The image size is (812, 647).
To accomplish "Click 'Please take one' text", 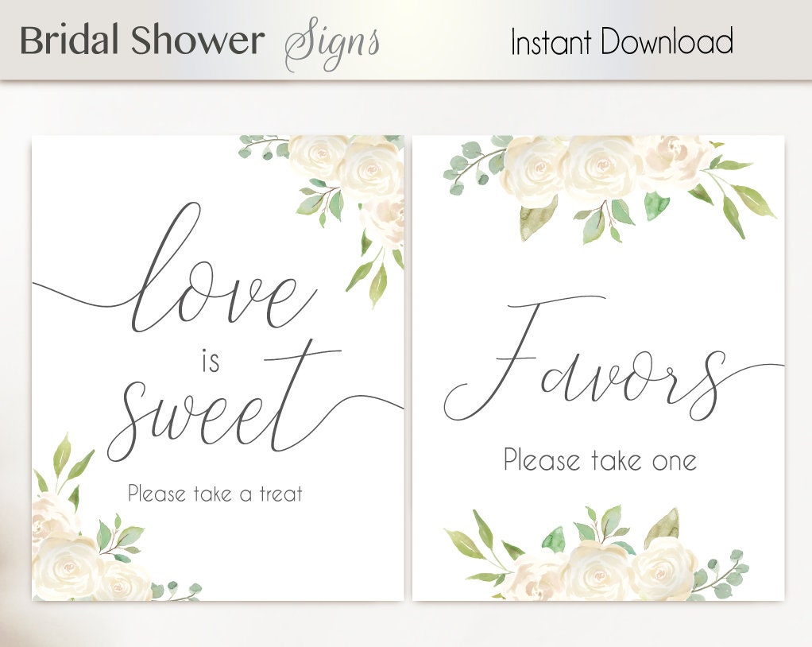I will point(600,460).
